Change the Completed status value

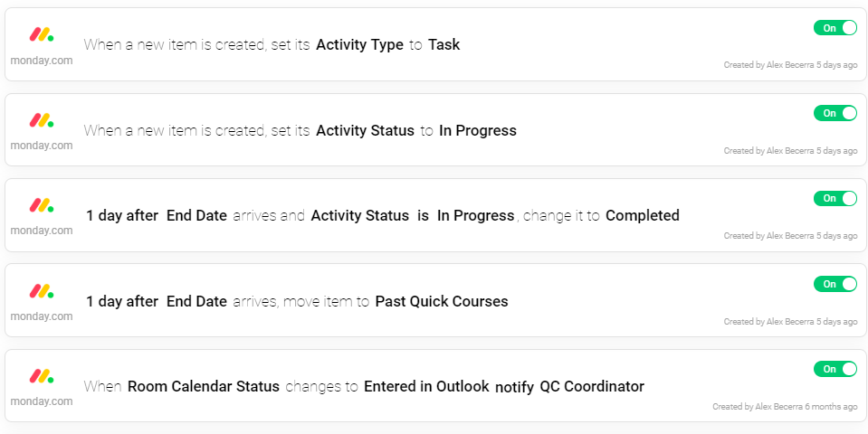642,215
